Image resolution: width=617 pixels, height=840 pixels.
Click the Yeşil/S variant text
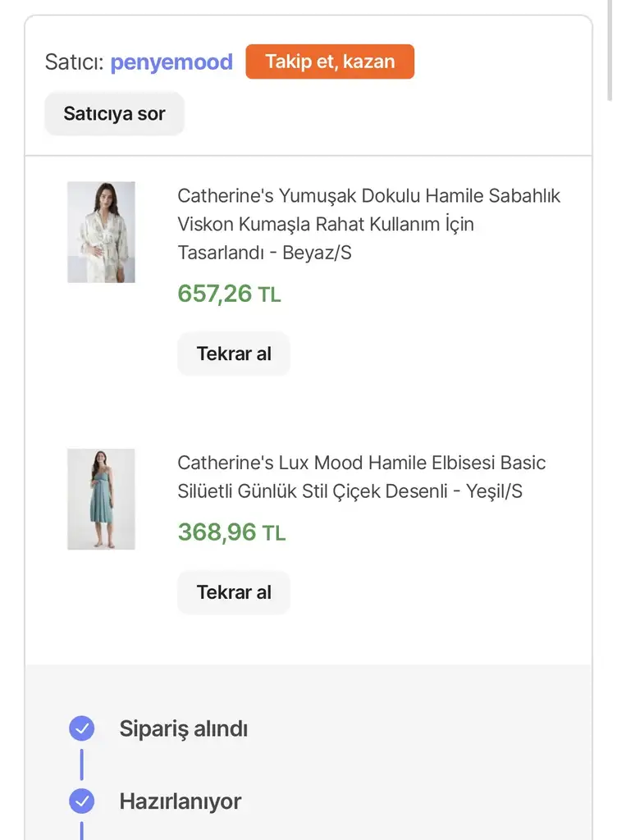pyautogui.click(x=494, y=491)
